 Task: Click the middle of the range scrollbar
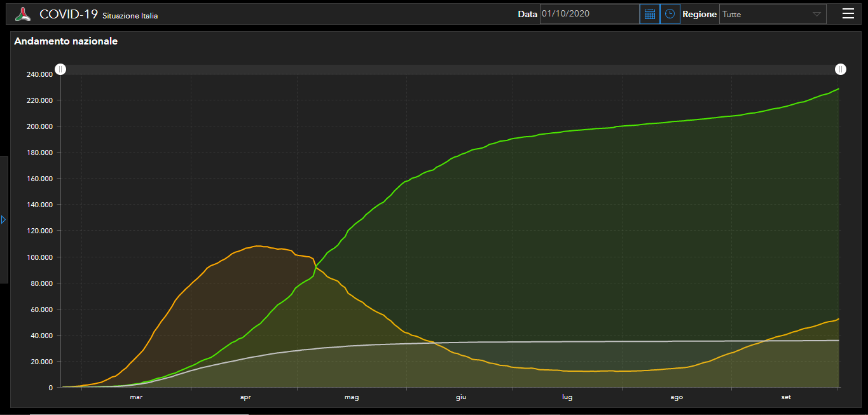450,69
